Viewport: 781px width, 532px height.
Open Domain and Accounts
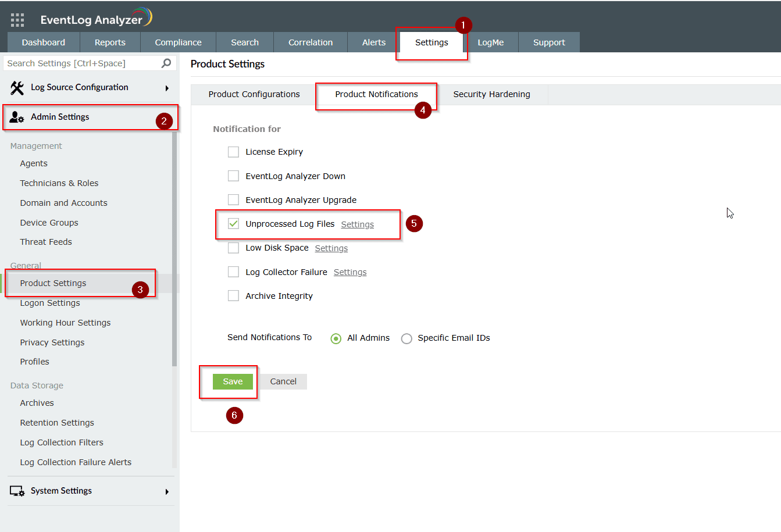point(64,203)
